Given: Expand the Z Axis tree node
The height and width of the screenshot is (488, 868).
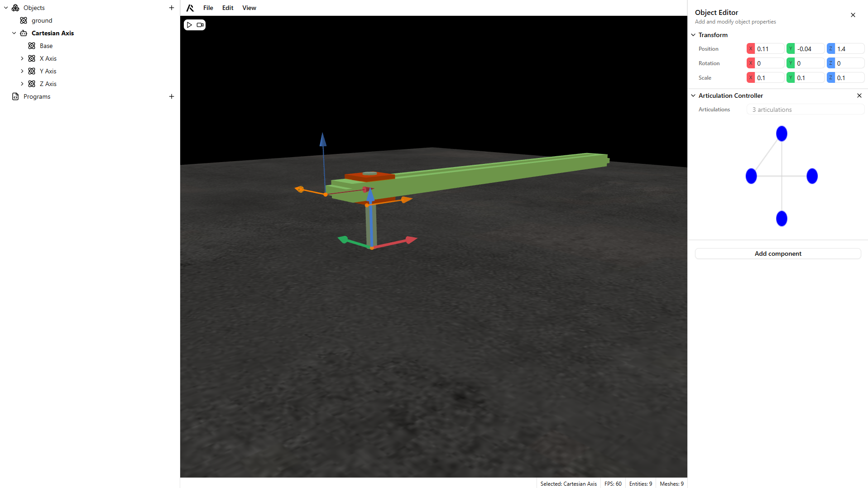Looking at the screenshot, I should pyautogui.click(x=22, y=84).
